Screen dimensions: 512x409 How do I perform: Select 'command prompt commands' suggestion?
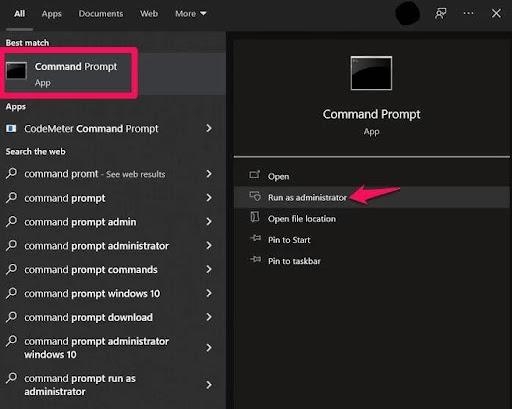click(113, 270)
